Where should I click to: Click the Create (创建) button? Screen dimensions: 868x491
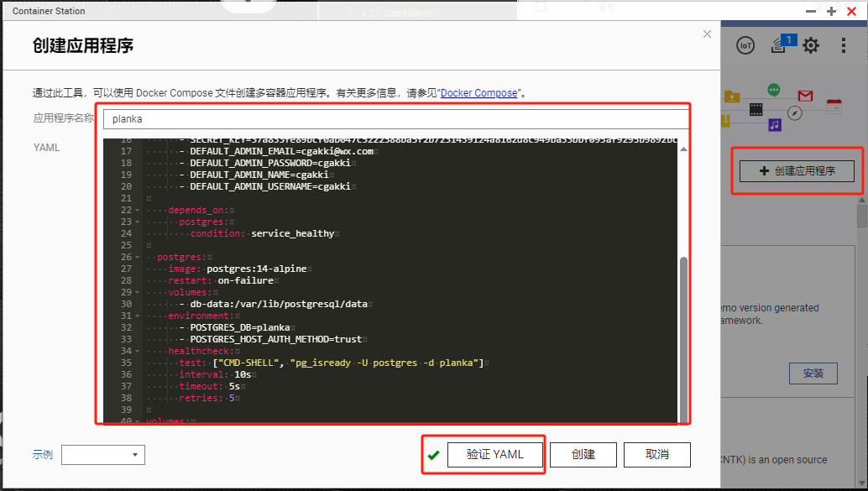click(x=583, y=454)
